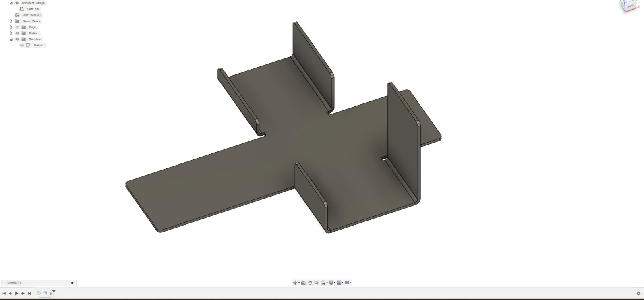Viewport: 644px width, 300px height.
Task: Click the Look At tool
Action: [x=303, y=283]
